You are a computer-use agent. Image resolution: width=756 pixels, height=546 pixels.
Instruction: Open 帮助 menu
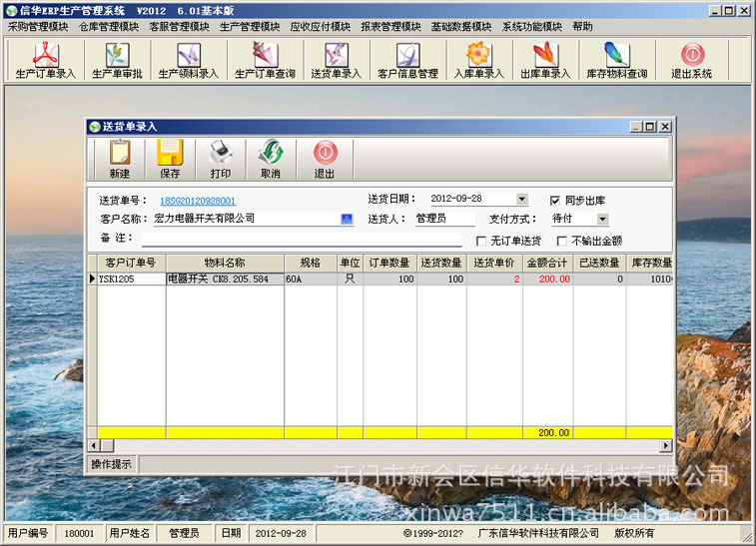pyautogui.click(x=582, y=27)
